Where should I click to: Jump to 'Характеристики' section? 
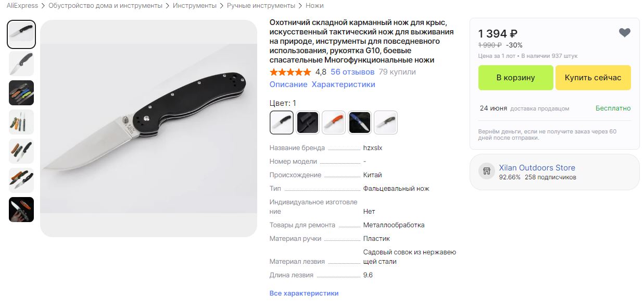(343, 84)
